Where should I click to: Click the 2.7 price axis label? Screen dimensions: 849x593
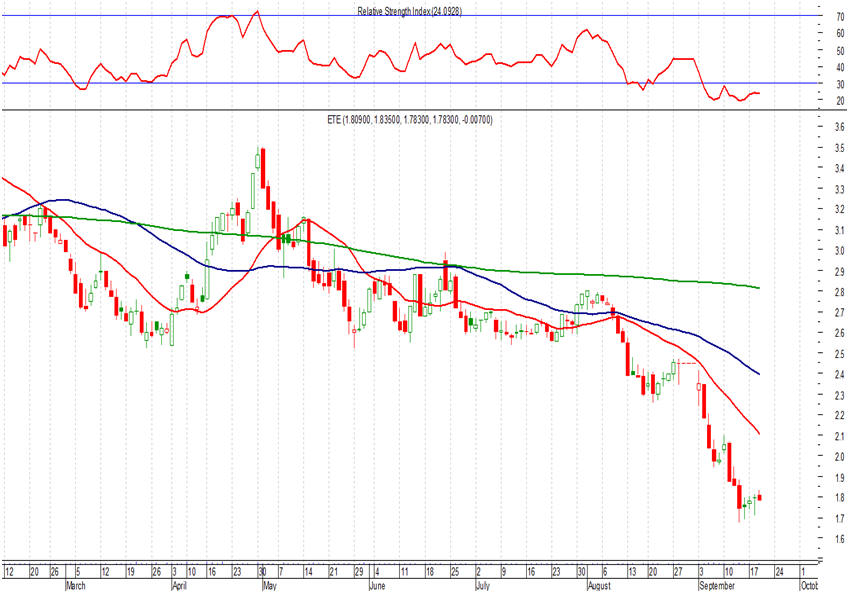pyautogui.click(x=839, y=312)
